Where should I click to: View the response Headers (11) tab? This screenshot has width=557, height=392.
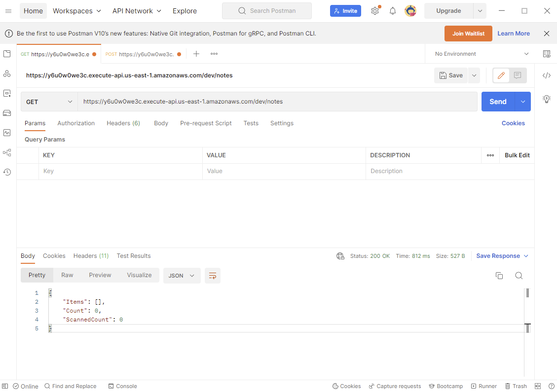91,256
